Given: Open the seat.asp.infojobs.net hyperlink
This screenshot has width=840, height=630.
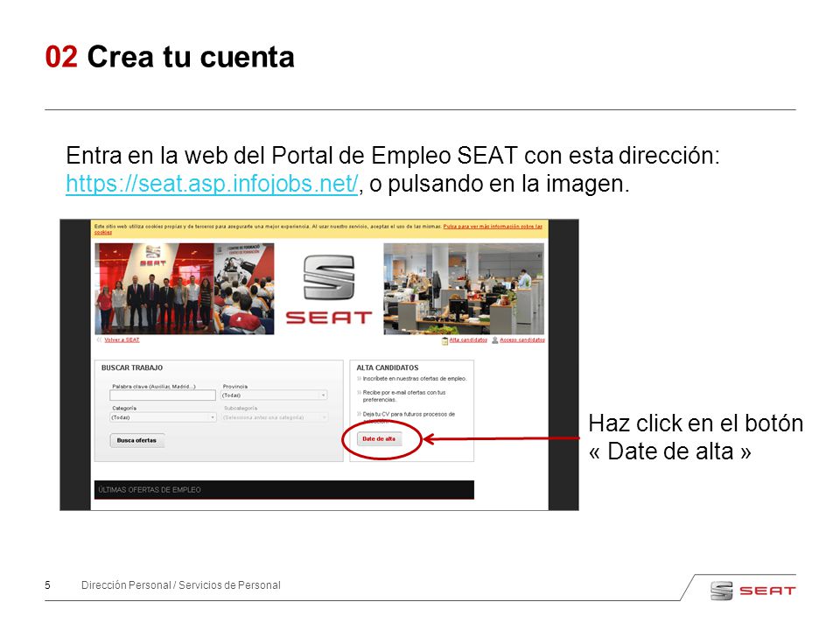Looking at the screenshot, I should coord(212,184).
